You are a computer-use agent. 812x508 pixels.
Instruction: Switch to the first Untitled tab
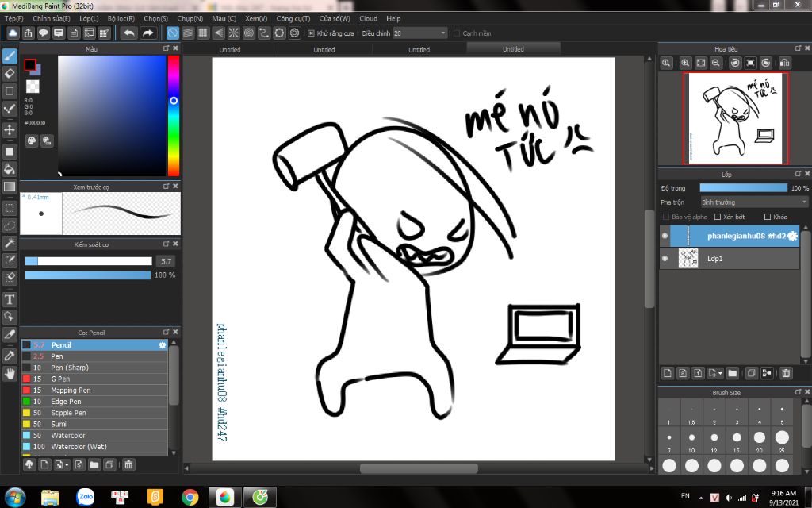click(230, 50)
